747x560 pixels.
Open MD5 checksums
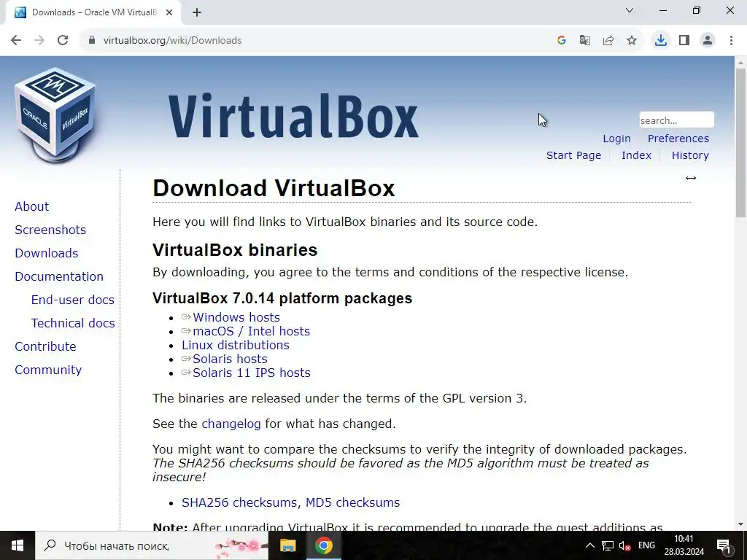pyautogui.click(x=352, y=503)
